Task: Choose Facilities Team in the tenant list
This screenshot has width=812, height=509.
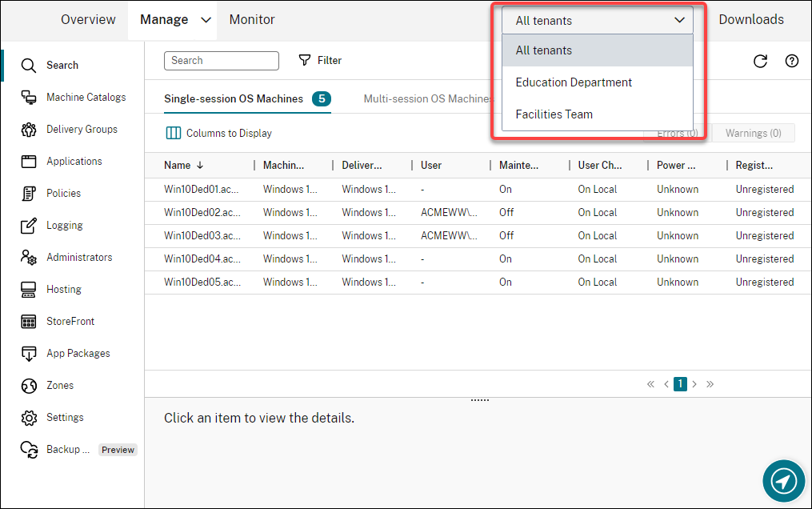Action: point(554,114)
